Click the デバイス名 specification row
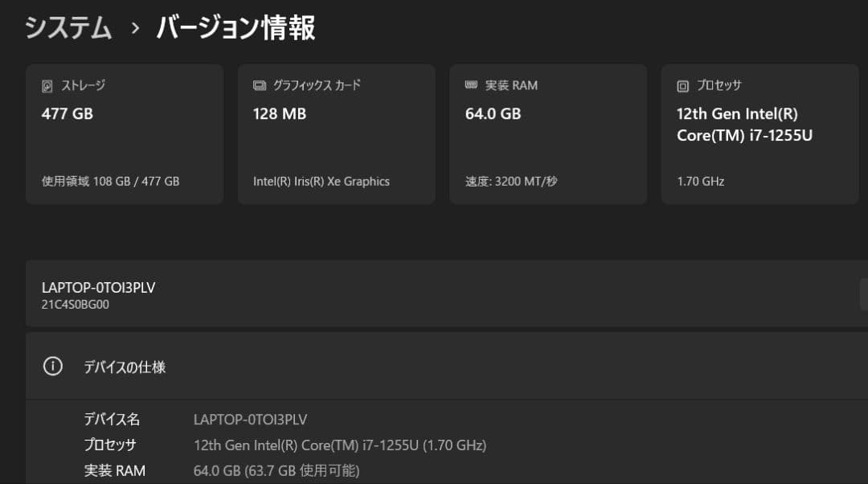This screenshot has height=484, width=868. (113, 419)
